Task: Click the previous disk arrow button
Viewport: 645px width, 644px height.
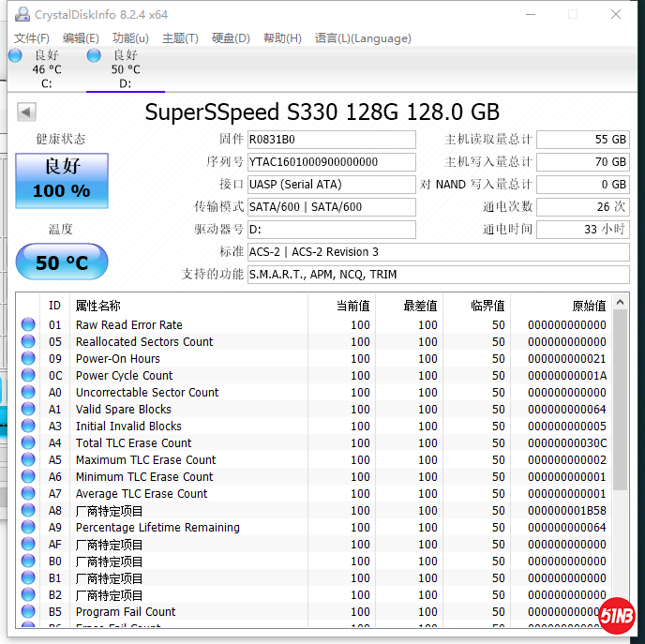Action: click(x=26, y=112)
